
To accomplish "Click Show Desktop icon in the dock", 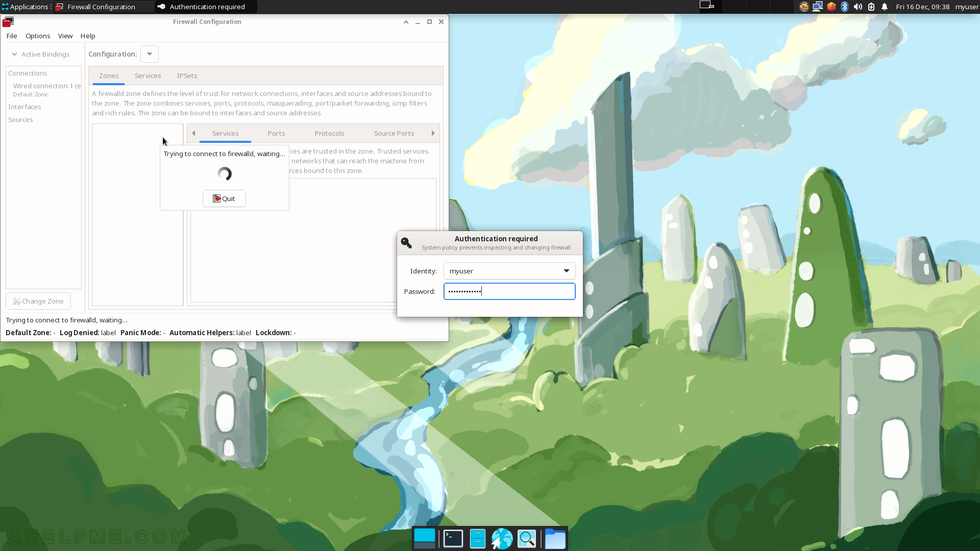I will click(425, 539).
